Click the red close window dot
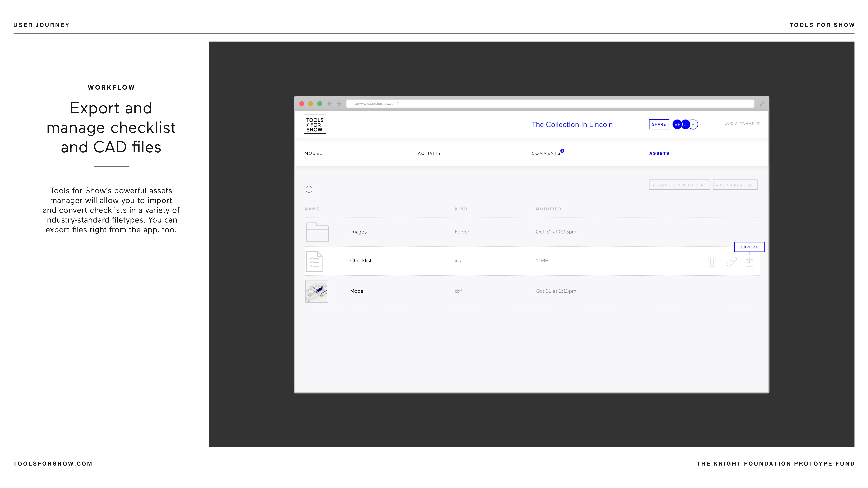The image size is (868, 488). click(302, 104)
